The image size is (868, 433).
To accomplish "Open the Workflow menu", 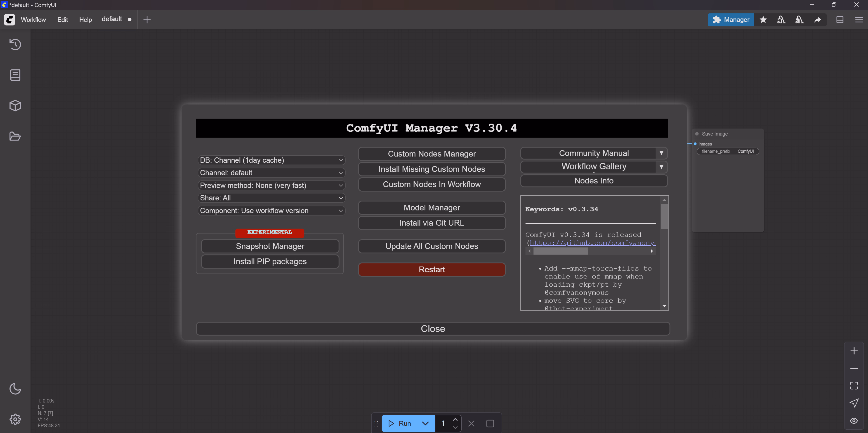I will click(x=33, y=19).
